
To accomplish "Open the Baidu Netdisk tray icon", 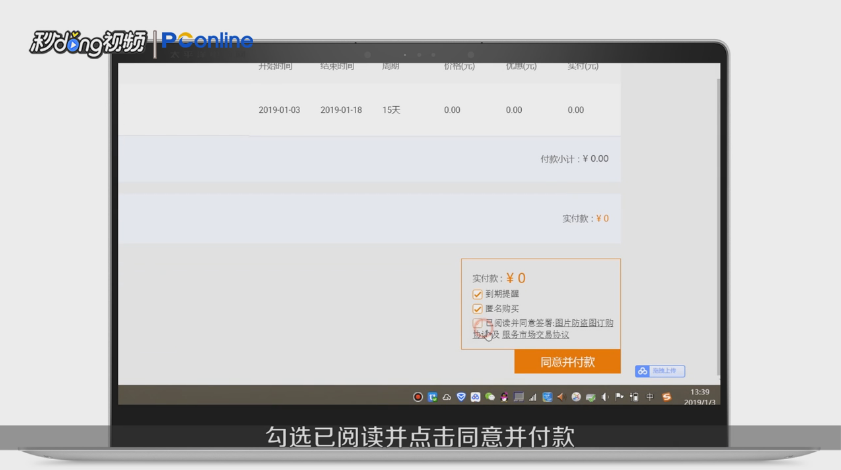I will (x=475, y=397).
